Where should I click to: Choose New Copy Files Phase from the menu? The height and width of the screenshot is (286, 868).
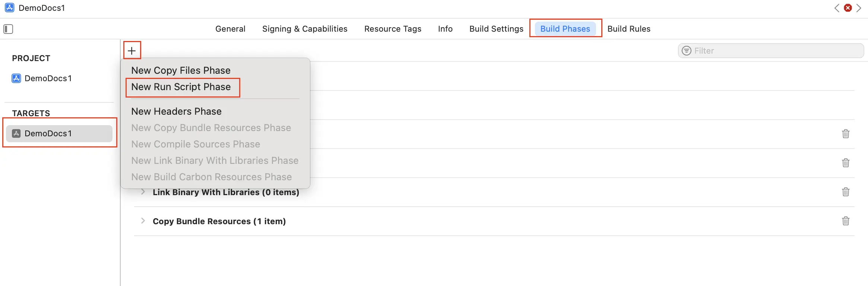pyautogui.click(x=181, y=70)
